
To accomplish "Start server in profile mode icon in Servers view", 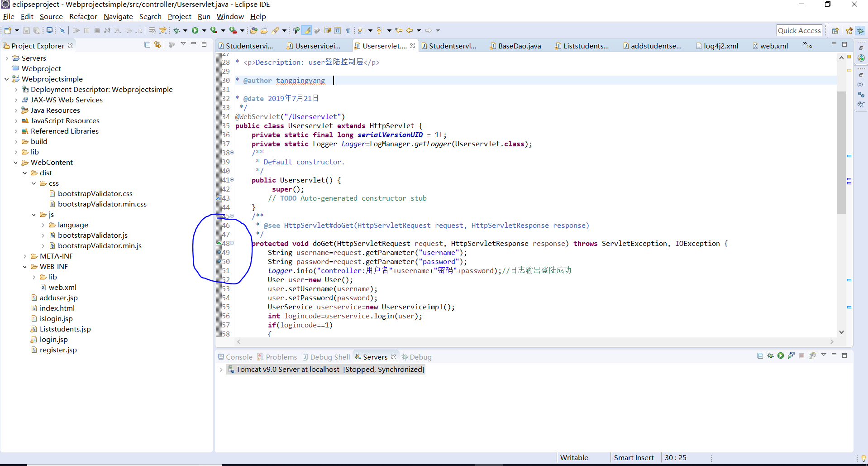I will tap(791, 356).
